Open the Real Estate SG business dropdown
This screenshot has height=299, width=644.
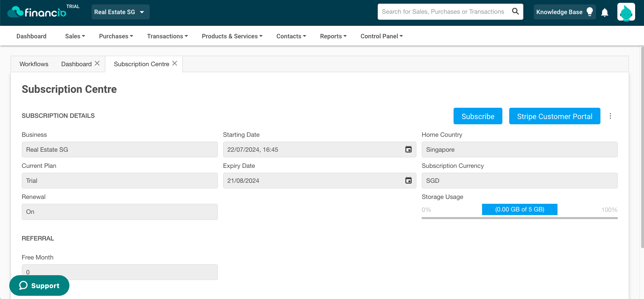pos(120,12)
